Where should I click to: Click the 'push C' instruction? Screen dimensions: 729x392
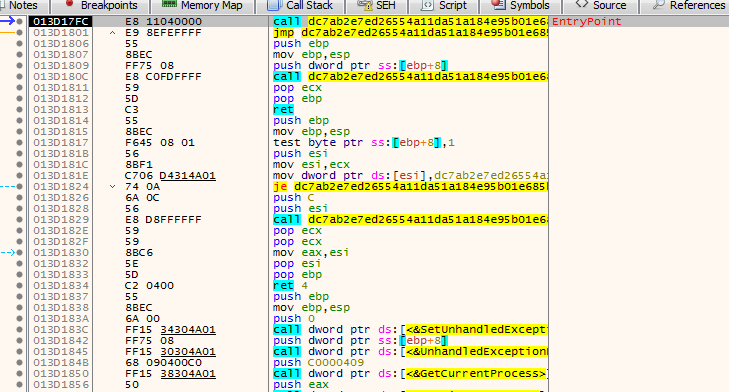tap(293, 198)
